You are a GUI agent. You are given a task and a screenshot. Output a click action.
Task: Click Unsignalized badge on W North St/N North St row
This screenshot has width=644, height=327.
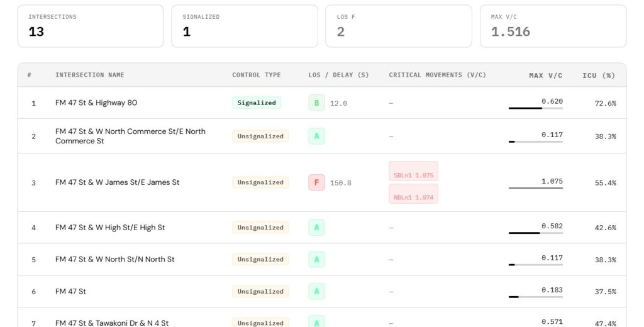tap(260, 259)
